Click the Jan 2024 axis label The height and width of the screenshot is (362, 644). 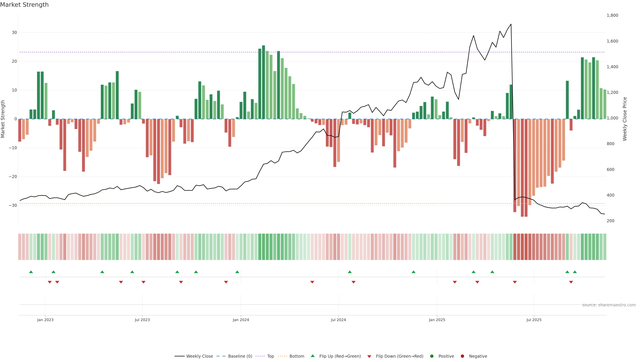pyautogui.click(x=241, y=320)
